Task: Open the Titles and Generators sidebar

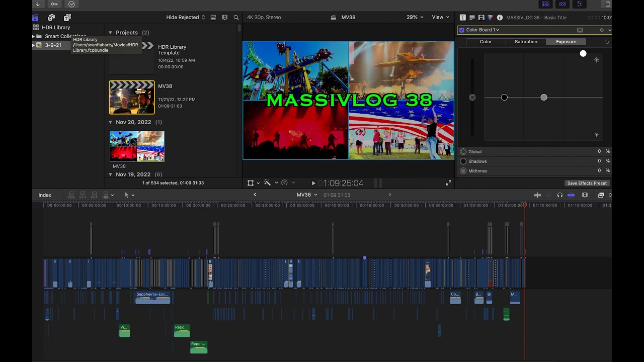Action: pyautogui.click(x=67, y=18)
